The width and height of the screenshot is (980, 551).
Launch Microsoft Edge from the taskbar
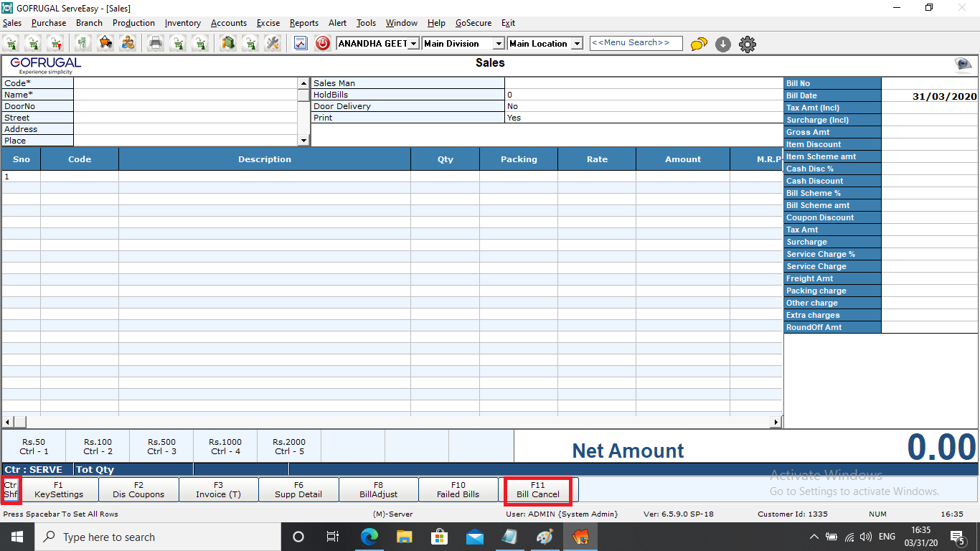coord(369,537)
